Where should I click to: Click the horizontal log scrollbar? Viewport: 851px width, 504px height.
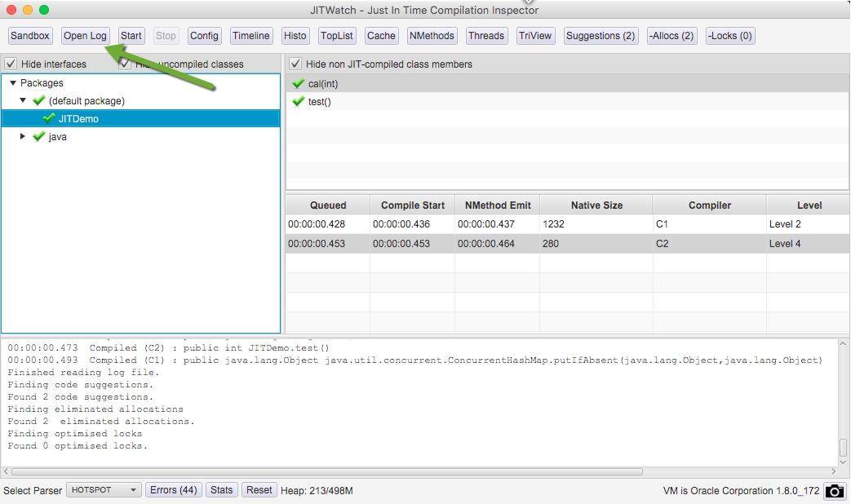(x=326, y=471)
